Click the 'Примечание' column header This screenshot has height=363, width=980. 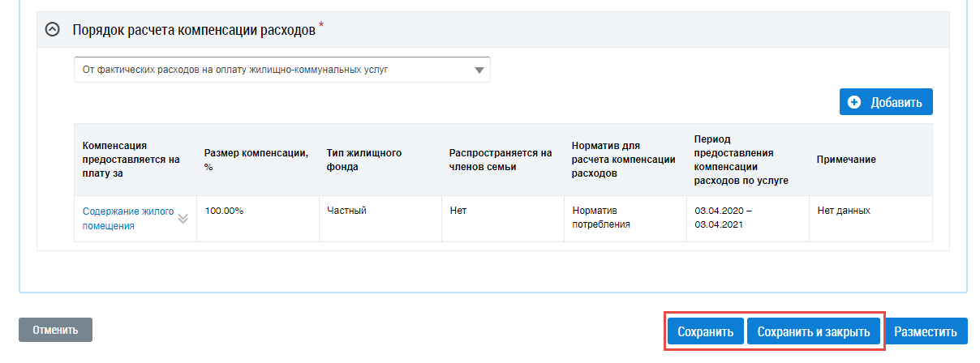click(846, 160)
